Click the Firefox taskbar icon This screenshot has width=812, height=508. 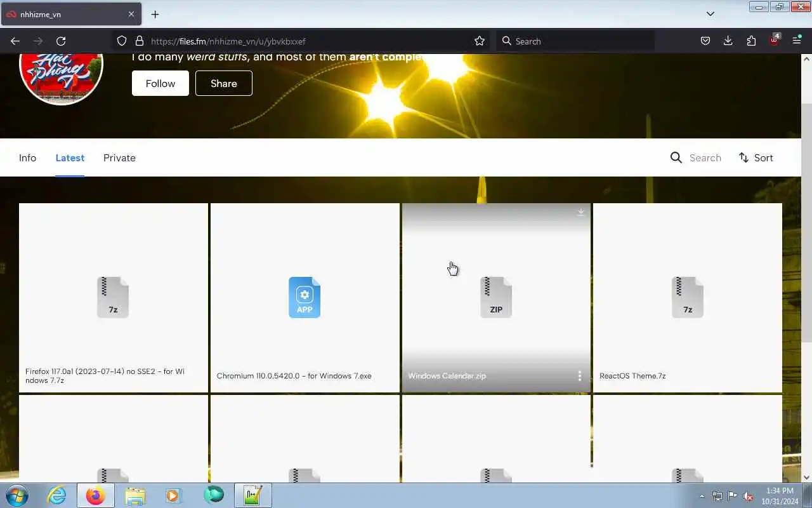(x=96, y=495)
